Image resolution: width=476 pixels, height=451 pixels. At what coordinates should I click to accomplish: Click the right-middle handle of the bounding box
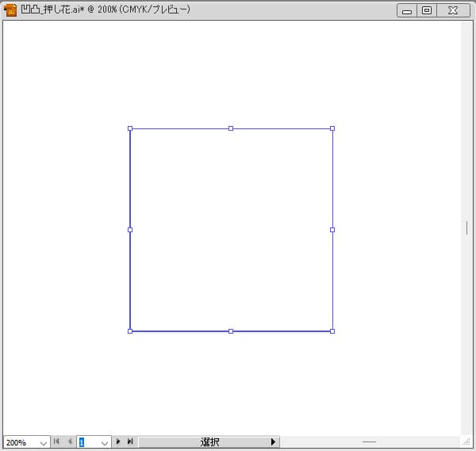[x=332, y=230]
